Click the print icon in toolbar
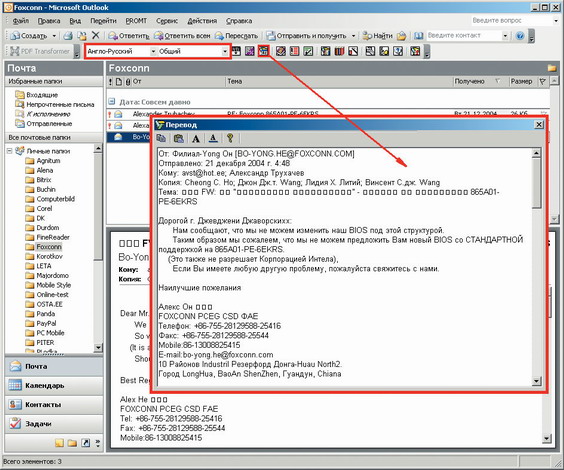 [x=68, y=36]
